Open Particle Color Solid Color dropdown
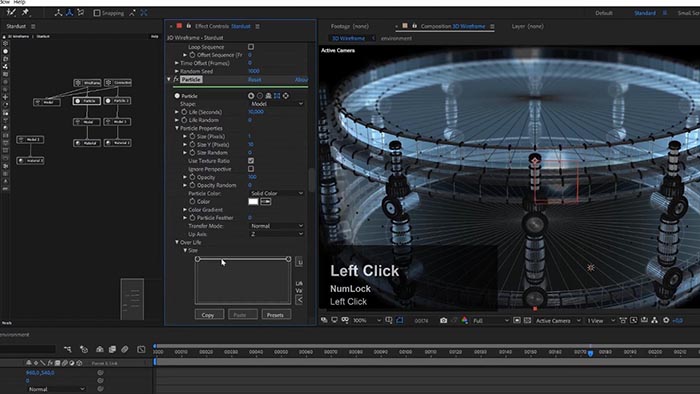700x394 pixels. (x=276, y=193)
